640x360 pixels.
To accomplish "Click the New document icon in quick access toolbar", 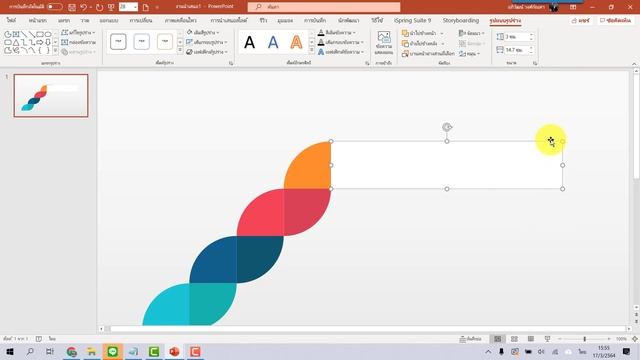I will [x=146, y=7].
